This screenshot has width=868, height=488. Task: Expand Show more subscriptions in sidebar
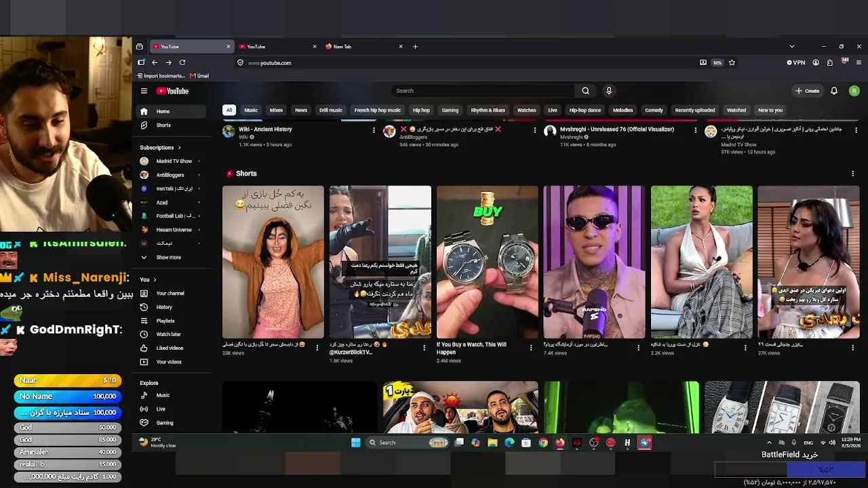[x=172, y=258]
